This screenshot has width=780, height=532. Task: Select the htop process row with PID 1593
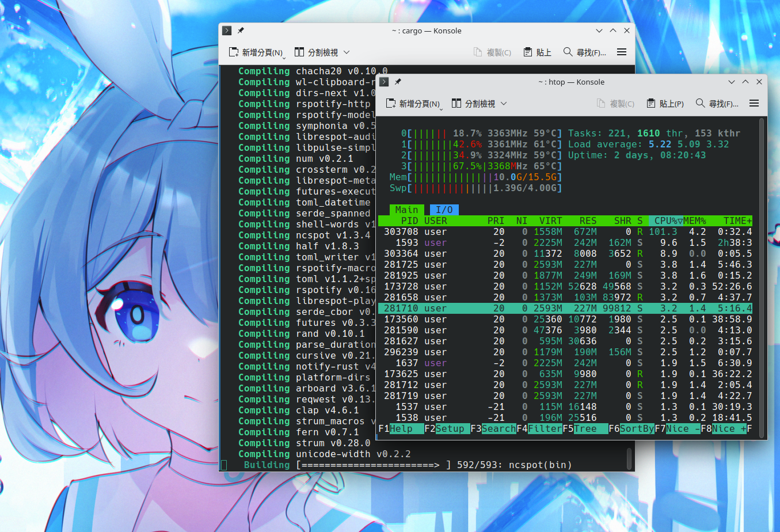coord(565,242)
